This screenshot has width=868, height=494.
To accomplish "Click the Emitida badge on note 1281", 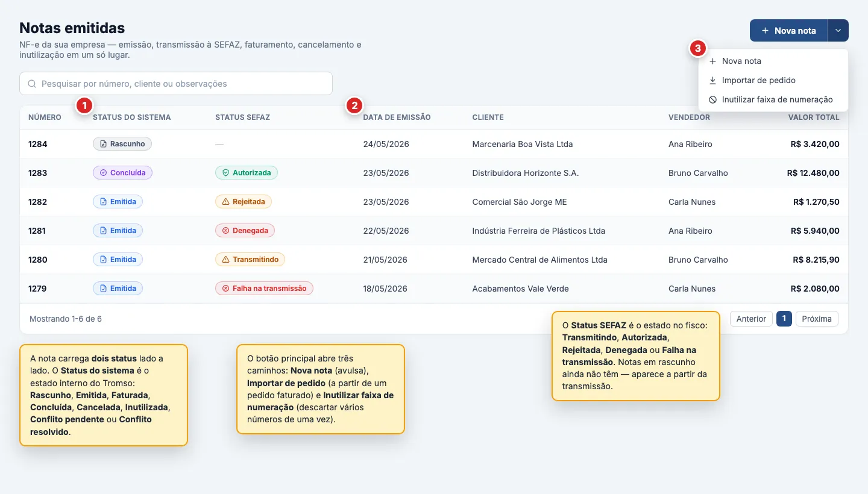I will tap(118, 231).
